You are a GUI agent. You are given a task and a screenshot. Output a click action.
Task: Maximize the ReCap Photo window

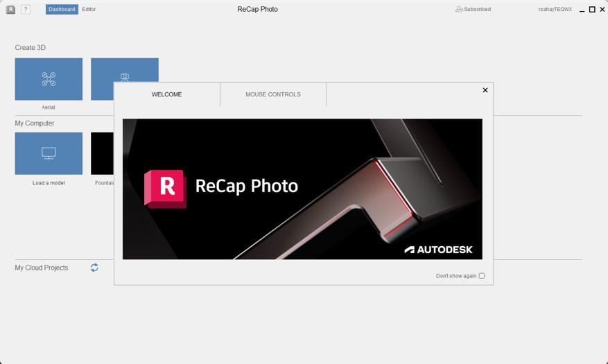click(592, 10)
